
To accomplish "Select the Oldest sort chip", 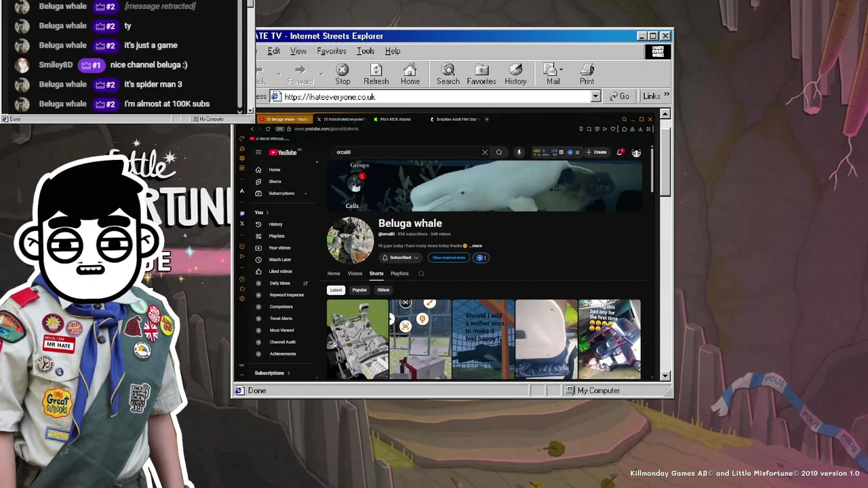I will pos(383,290).
